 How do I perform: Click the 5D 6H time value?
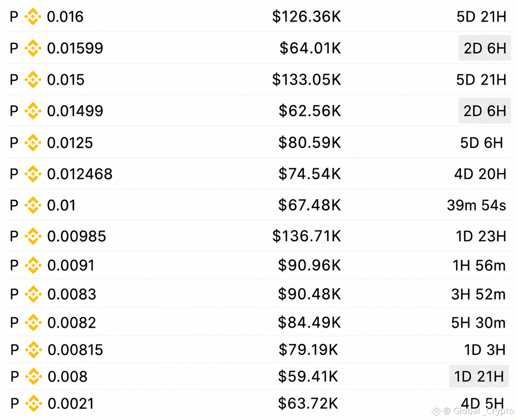point(481,143)
